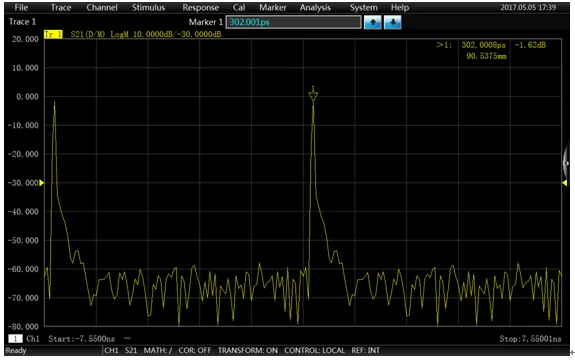Click the marker amplitude -1.62dB readout
The height and width of the screenshot is (363, 575).
[x=530, y=45]
